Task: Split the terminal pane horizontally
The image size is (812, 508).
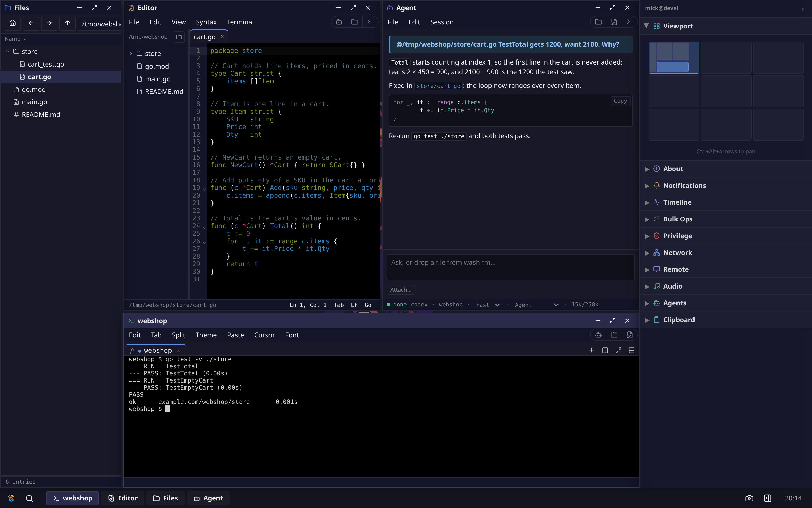Action: [632, 351]
